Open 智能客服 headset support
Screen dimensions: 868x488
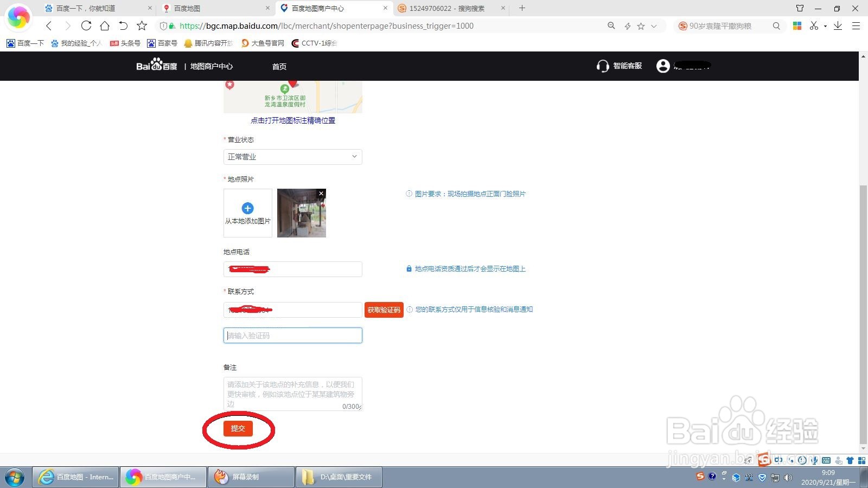(619, 66)
